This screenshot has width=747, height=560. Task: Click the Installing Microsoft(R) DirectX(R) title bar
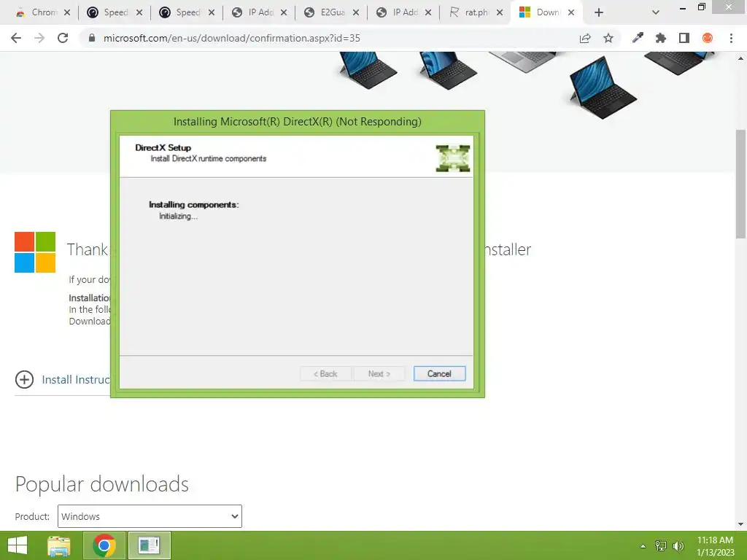point(298,122)
